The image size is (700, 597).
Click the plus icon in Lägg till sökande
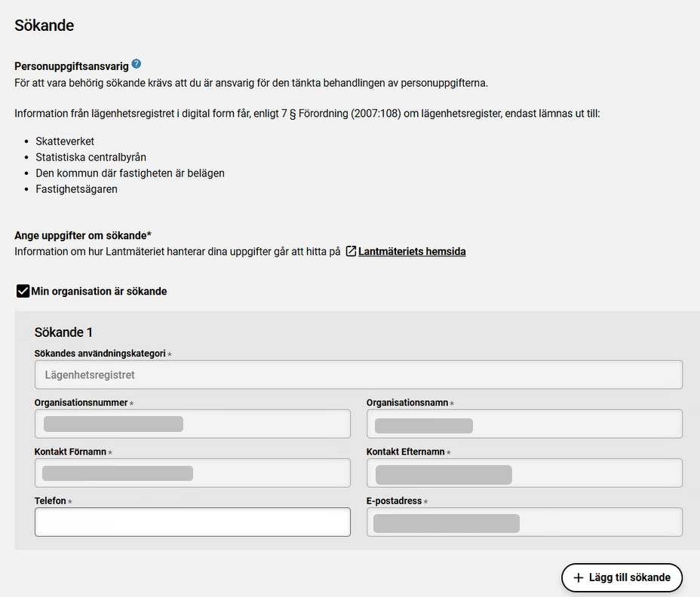[x=579, y=577]
